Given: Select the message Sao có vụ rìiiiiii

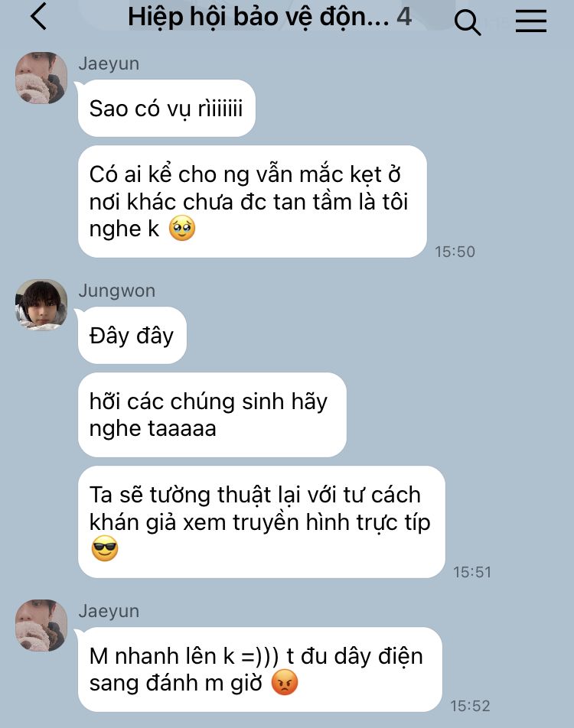Looking at the screenshot, I should coord(166,108).
